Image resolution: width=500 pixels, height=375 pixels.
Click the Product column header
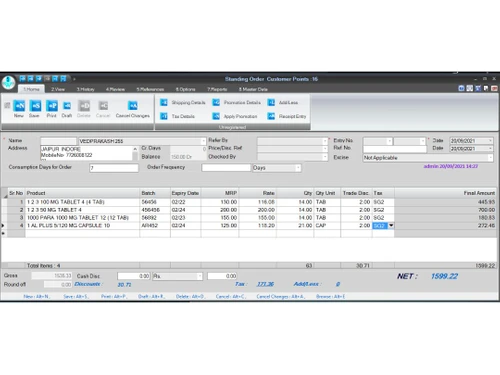pyautogui.click(x=82, y=193)
